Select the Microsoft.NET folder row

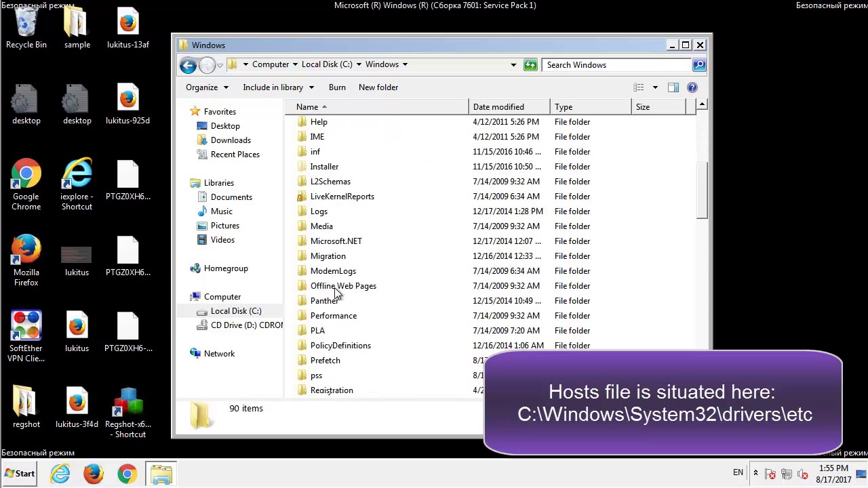(491, 241)
